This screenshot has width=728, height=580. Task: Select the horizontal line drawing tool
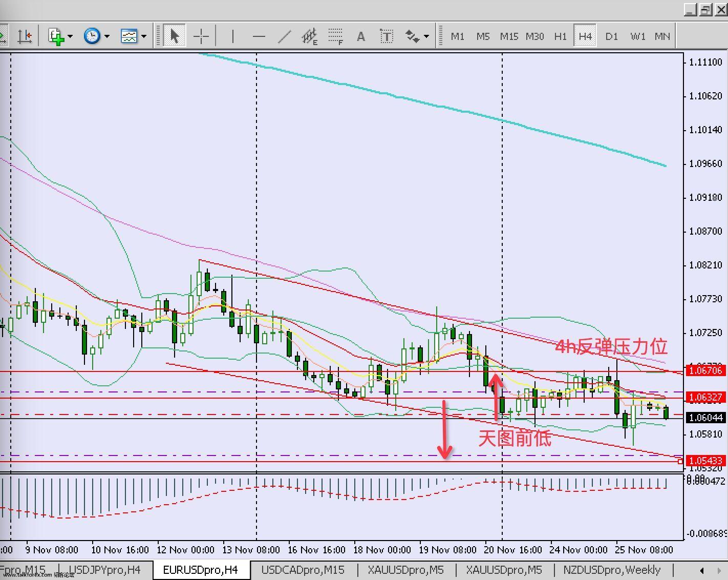coord(259,36)
